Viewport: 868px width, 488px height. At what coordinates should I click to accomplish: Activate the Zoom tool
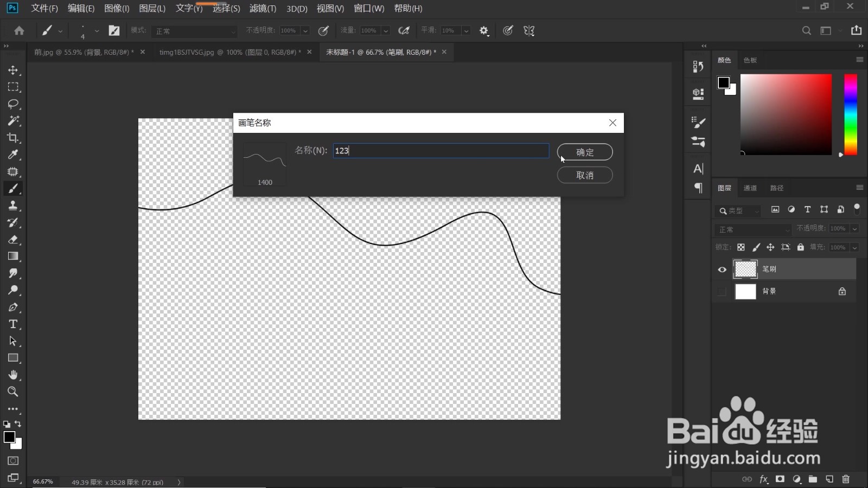13,391
